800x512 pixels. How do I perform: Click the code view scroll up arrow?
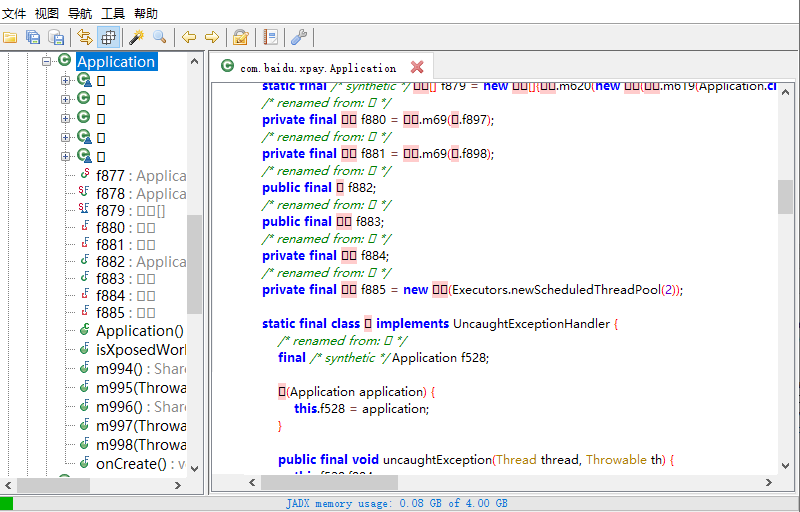pyautogui.click(x=785, y=92)
